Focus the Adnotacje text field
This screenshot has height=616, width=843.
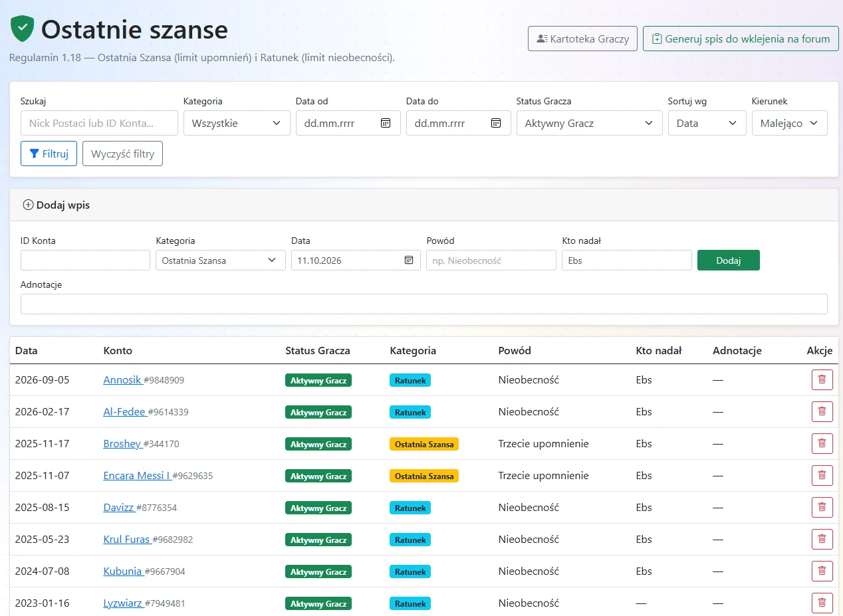424,304
